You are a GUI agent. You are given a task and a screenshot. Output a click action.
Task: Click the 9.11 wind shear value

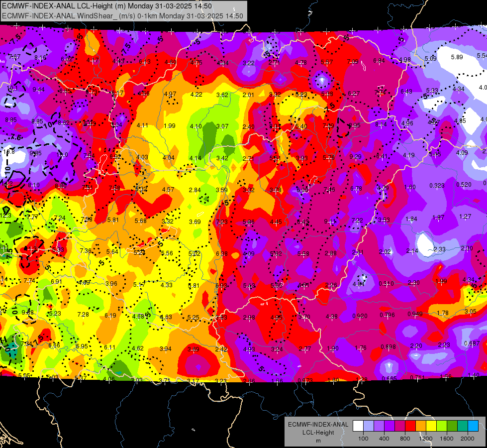(330, 222)
